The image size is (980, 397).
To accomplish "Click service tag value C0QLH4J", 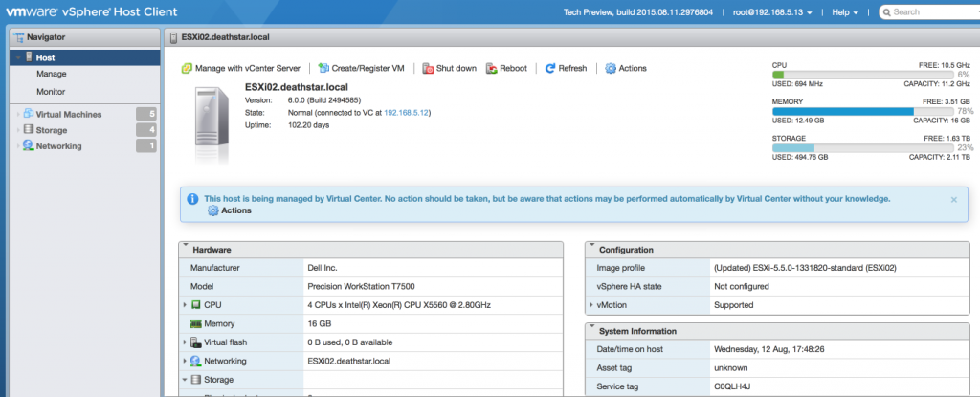I will coord(732,386).
